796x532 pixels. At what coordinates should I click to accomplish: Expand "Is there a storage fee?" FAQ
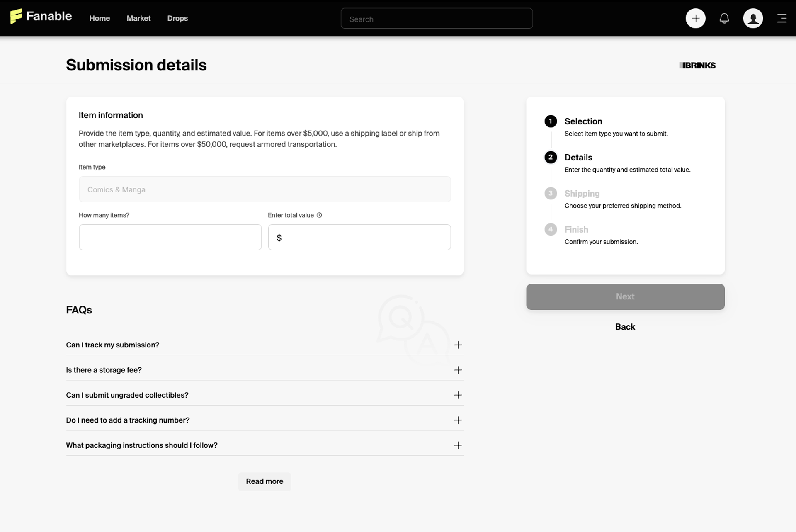click(265, 370)
